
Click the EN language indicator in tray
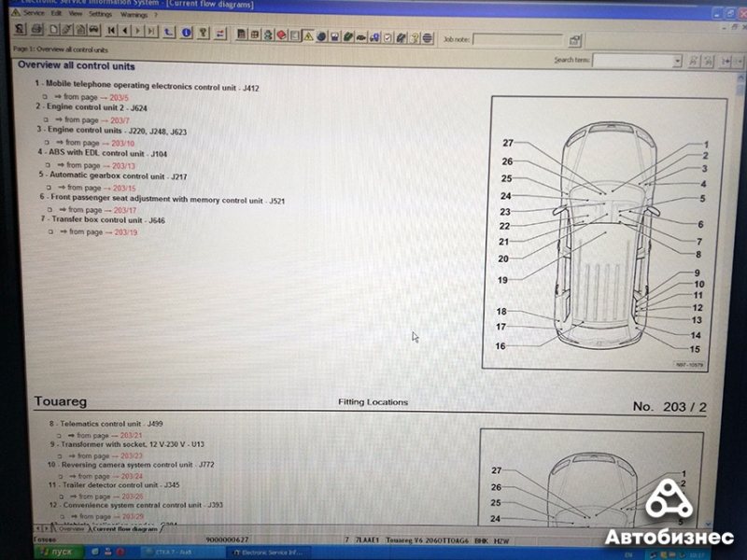628,554
